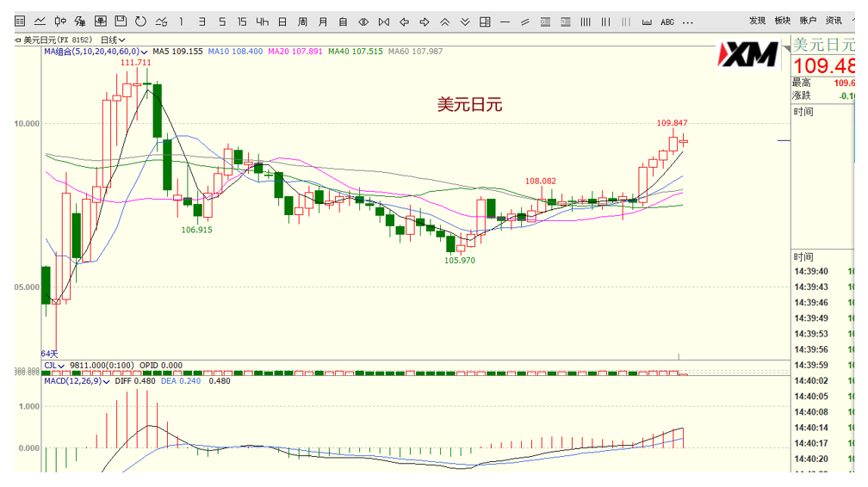Click the 美元日元(FX 8152) symbol title
This screenshot has width=868, height=487.
point(58,40)
